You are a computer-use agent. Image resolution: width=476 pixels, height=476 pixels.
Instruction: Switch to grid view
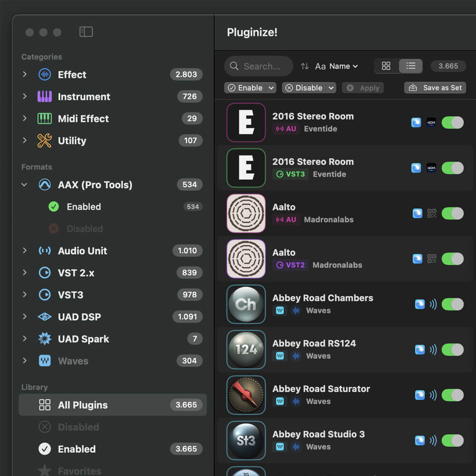(x=386, y=66)
